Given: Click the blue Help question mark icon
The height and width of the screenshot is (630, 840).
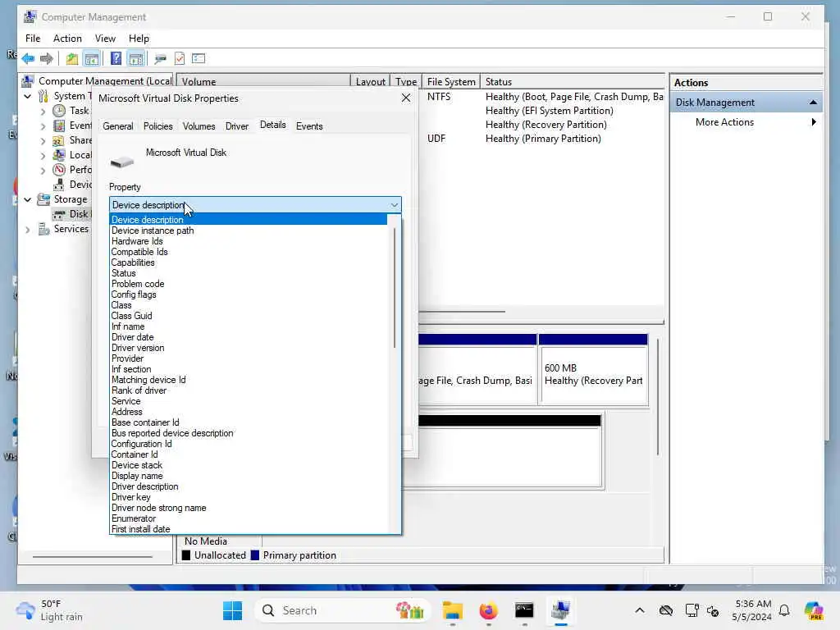Looking at the screenshot, I should [116, 58].
